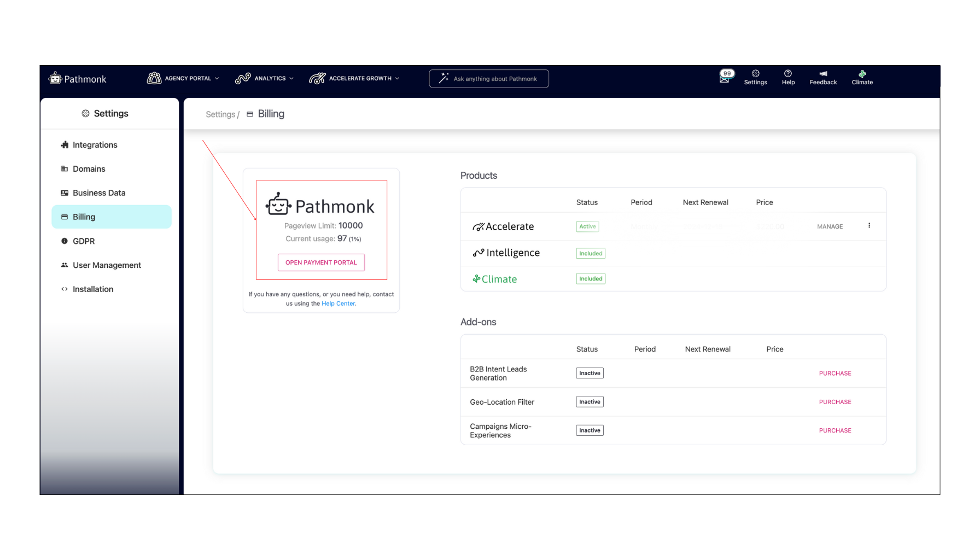Open the inbox envelope with 99 badge
980x560 pixels.
[x=726, y=77]
